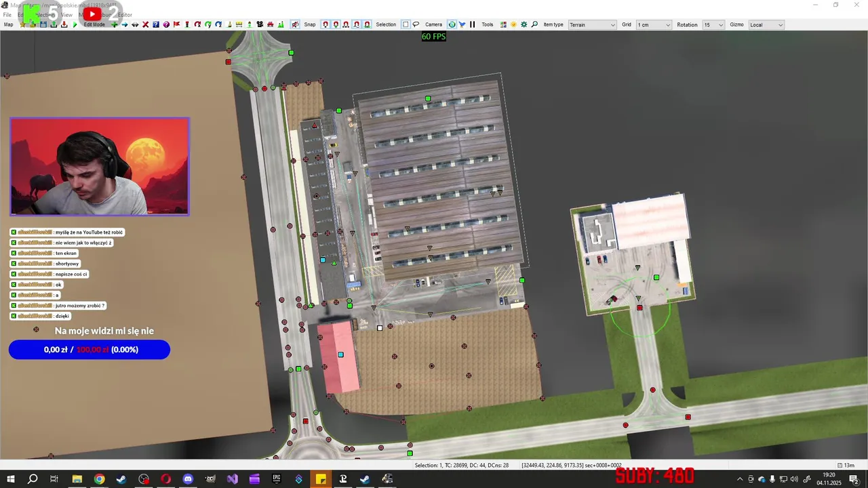Viewport: 868px width, 488px height.
Task: Click the Snap label in the toolbar
Action: tap(310, 24)
